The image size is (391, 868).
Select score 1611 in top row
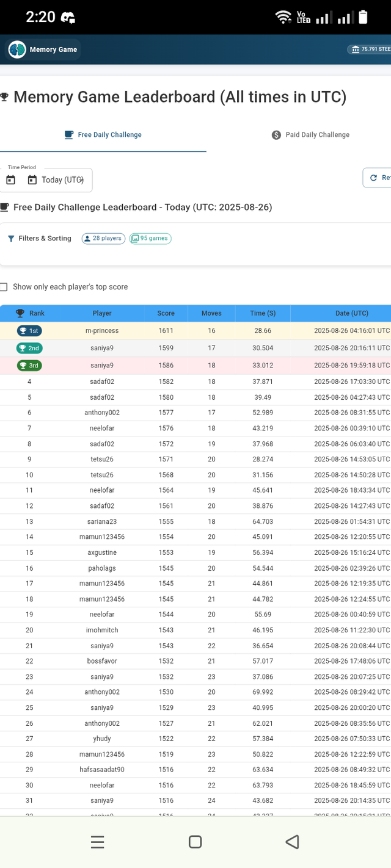pos(166,331)
